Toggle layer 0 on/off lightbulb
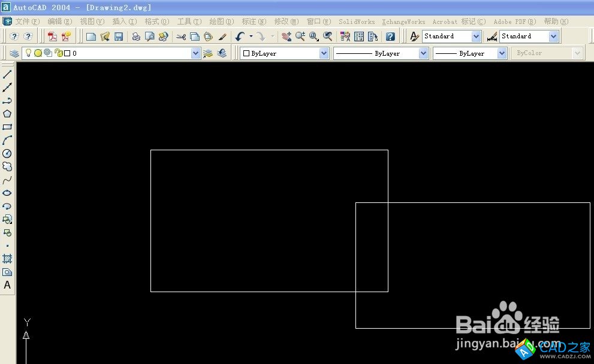Image resolution: width=594 pixels, height=364 pixels. 28,53
